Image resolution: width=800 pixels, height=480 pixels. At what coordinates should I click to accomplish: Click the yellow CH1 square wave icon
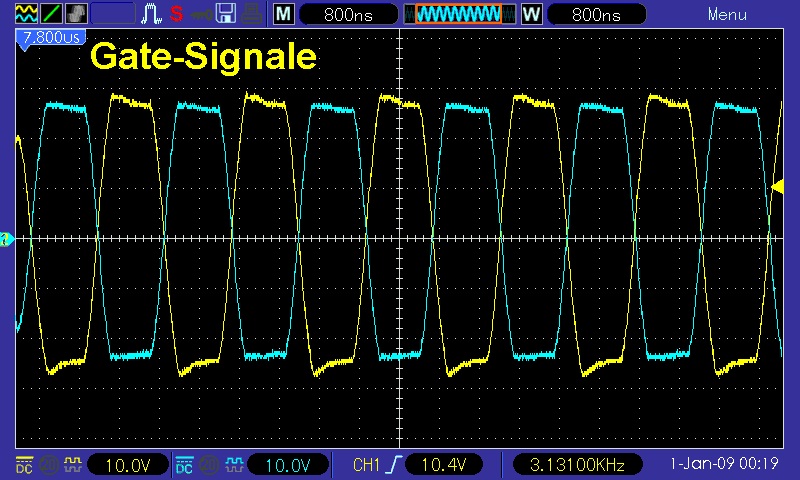click(x=72, y=465)
